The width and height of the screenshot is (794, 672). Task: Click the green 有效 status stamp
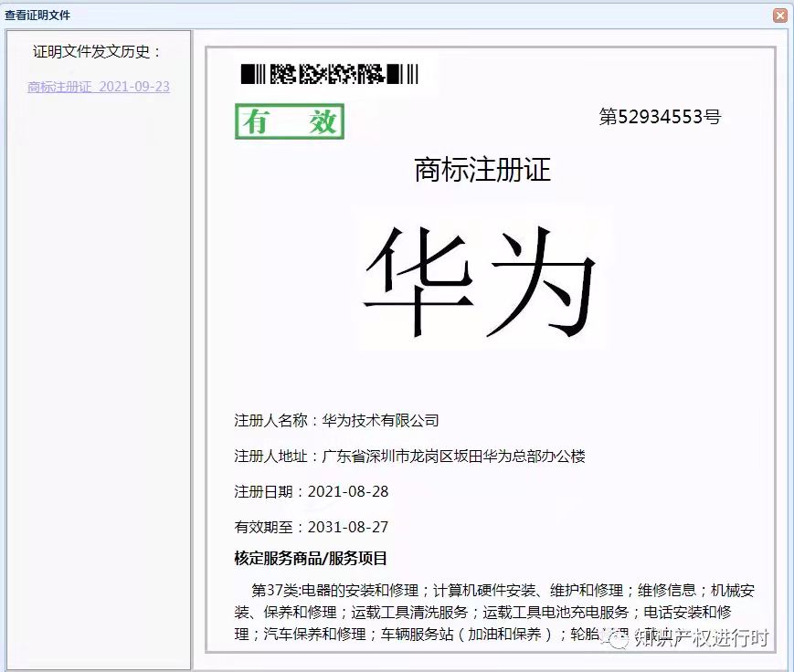click(290, 121)
